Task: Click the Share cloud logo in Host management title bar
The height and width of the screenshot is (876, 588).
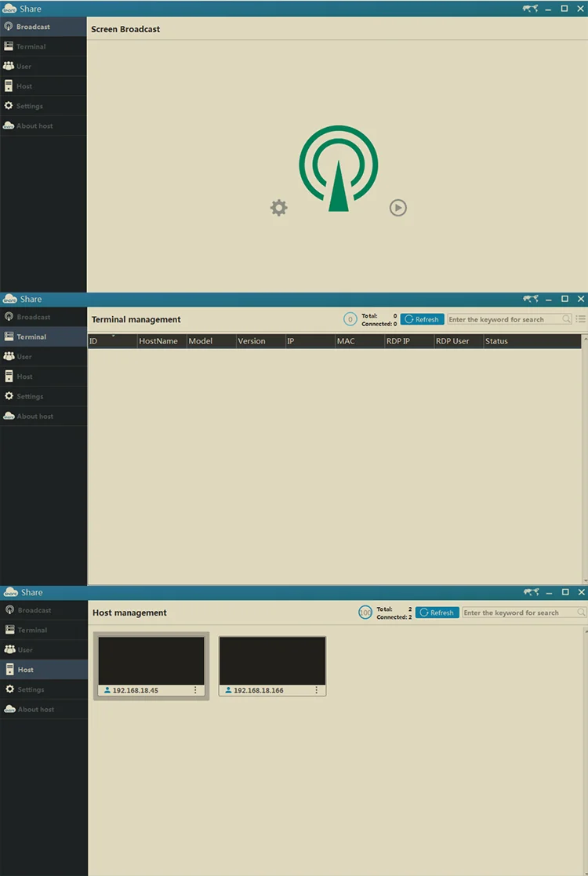Action: 11,591
